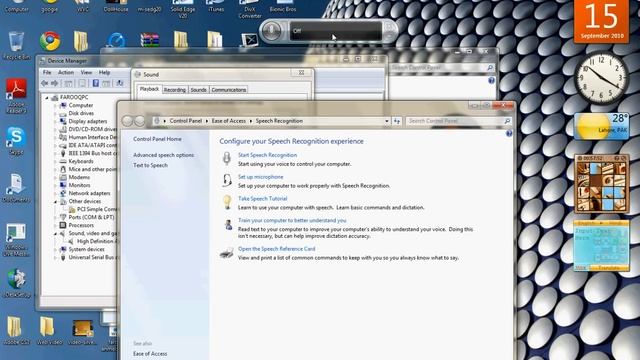Select PCI Simple Communications device entry
The height and width of the screenshot is (360, 640).
[x=97, y=209]
